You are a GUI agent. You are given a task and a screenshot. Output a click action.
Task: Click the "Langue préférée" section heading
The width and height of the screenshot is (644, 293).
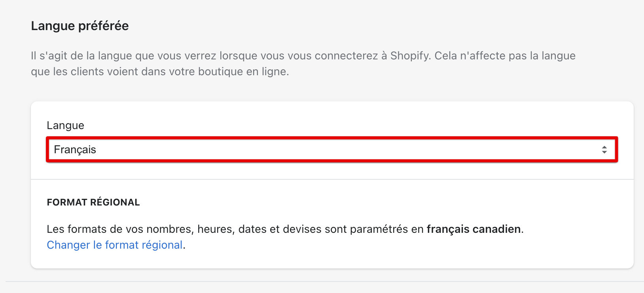point(80,26)
